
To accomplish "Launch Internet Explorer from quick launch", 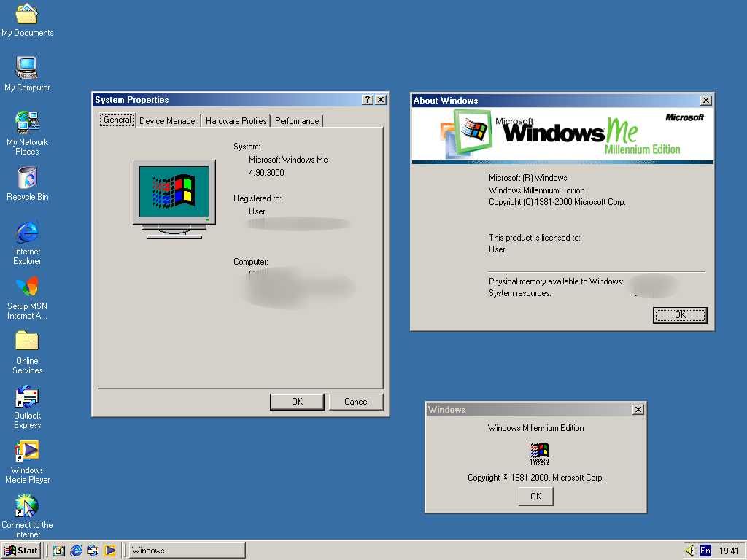I will 76,551.
